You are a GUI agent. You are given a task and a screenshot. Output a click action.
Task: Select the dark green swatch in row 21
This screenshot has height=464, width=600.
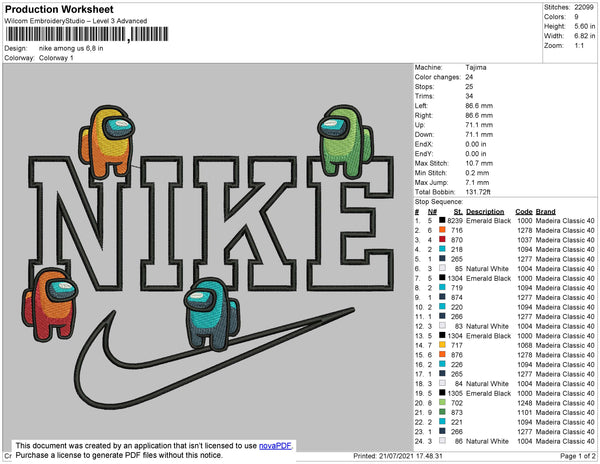point(442,412)
